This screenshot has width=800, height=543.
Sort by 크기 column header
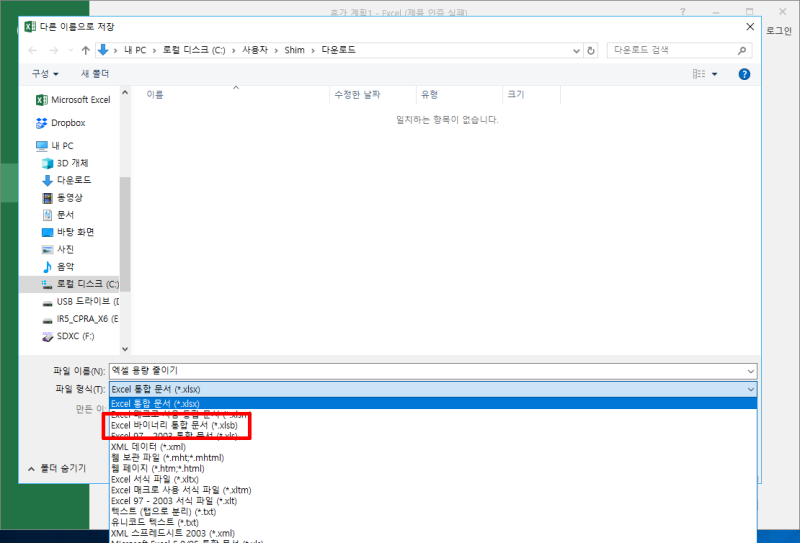516,94
